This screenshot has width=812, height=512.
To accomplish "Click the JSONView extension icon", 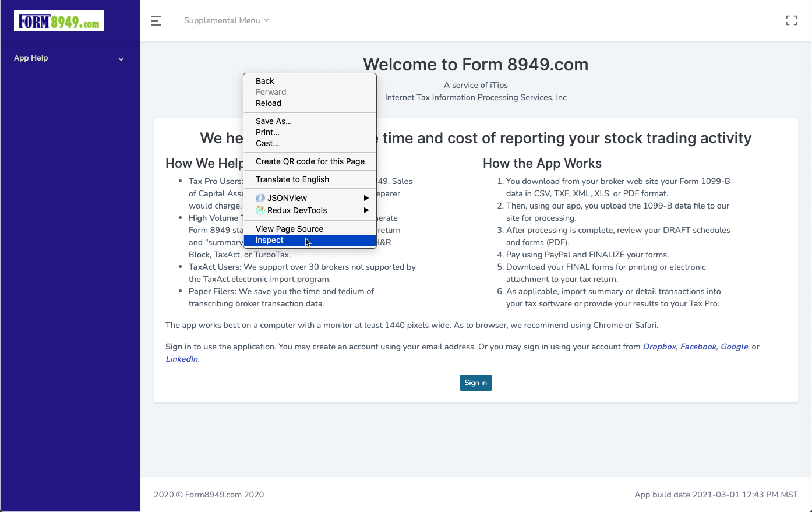I will pos(260,198).
